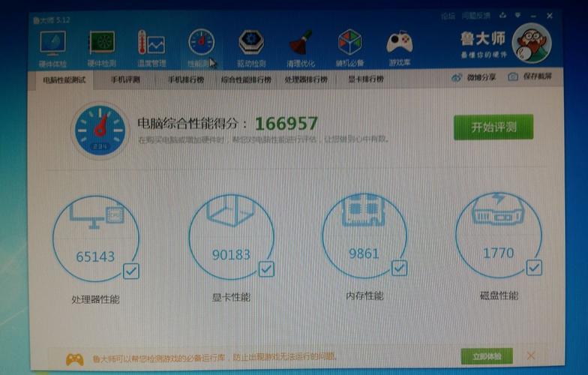Open the 论坛 link in title bar

coord(448,16)
